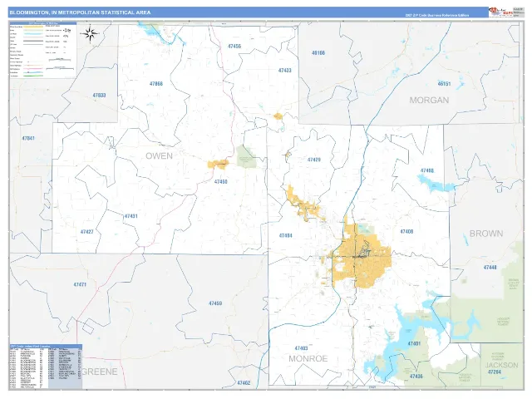Select ZIP code 47471

[80, 284]
